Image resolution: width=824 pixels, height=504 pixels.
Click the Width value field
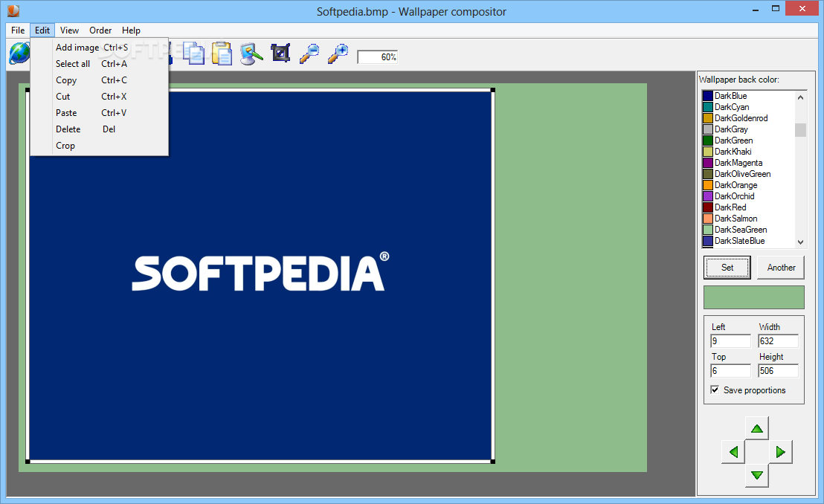tap(779, 341)
